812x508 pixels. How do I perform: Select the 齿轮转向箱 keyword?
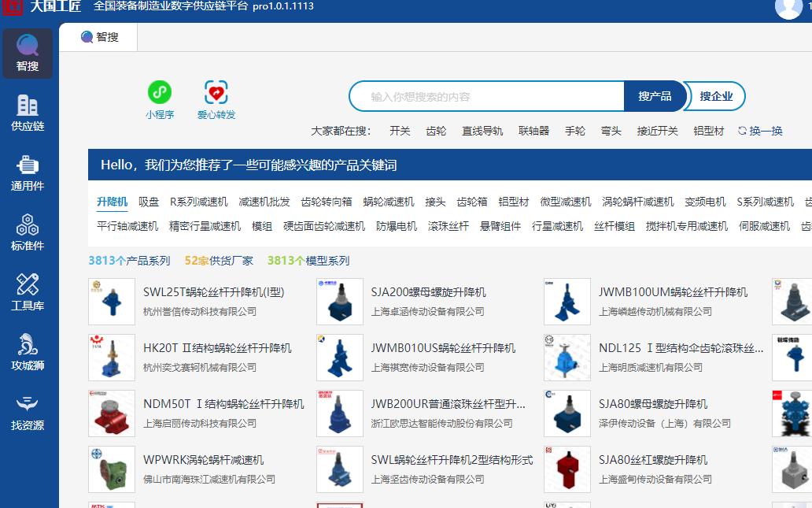(327, 202)
